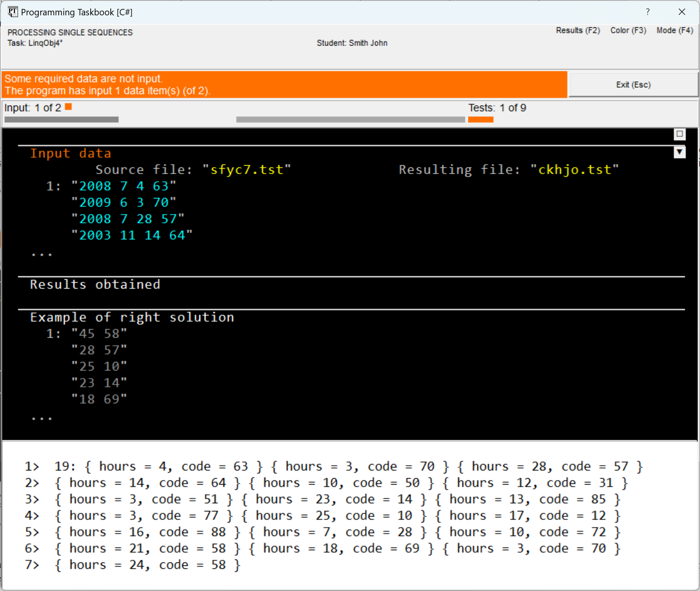Click the Results obtained section header
The width and height of the screenshot is (700, 591).
(95, 284)
